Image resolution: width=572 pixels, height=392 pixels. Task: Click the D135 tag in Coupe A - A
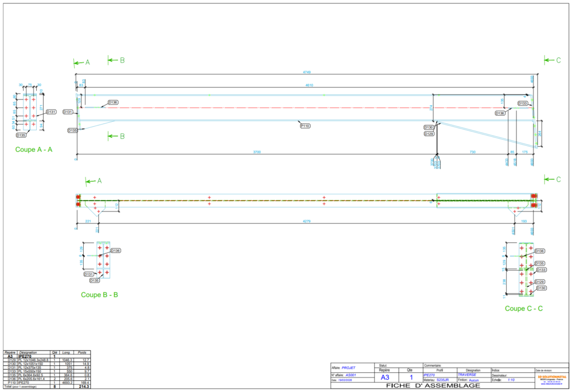(21, 135)
